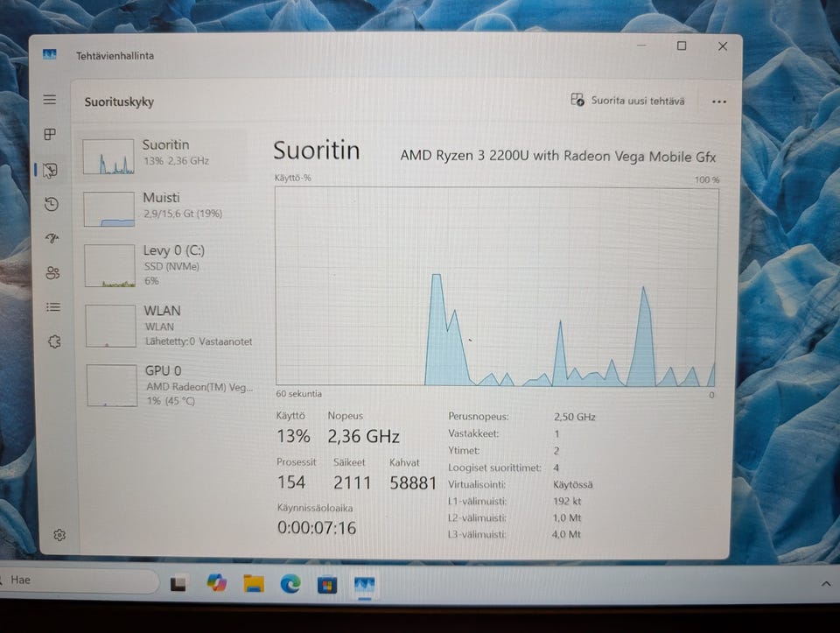Screen dimensions: 840x633
Task: Select the Performance page icon
Action: coord(51,171)
